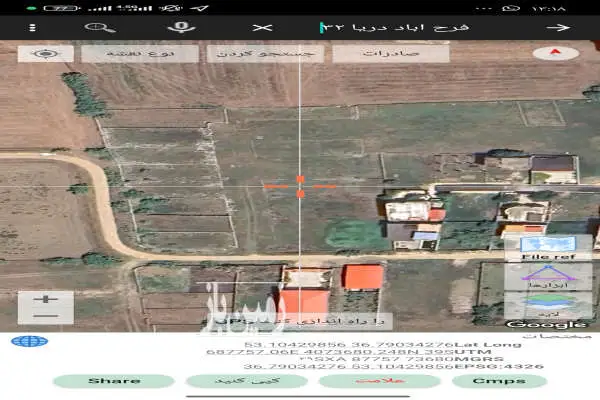
Task: Start voice search with the microphone icon
Action: pos(182,27)
